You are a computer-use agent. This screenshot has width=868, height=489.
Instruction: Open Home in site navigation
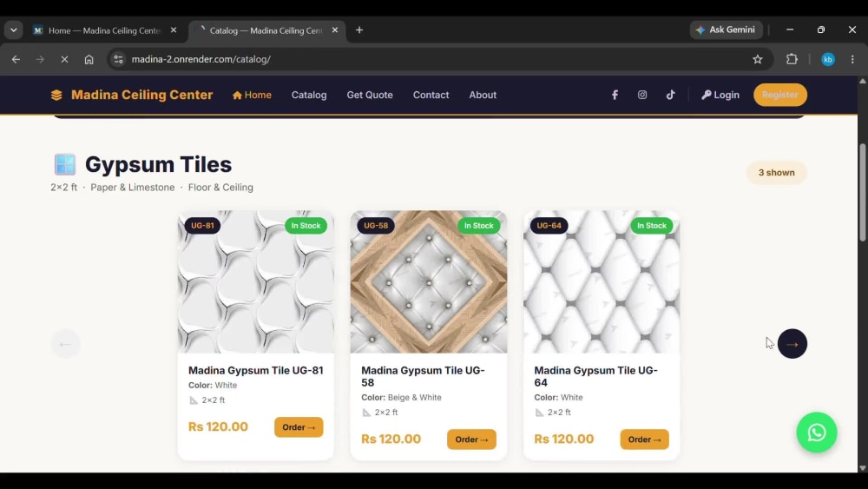[x=252, y=95]
